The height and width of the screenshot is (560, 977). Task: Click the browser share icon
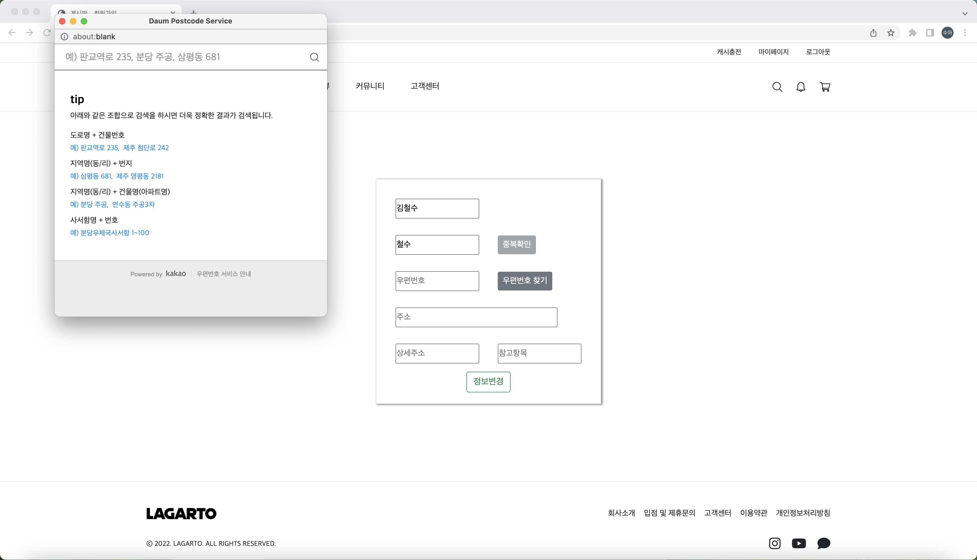tap(873, 33)
